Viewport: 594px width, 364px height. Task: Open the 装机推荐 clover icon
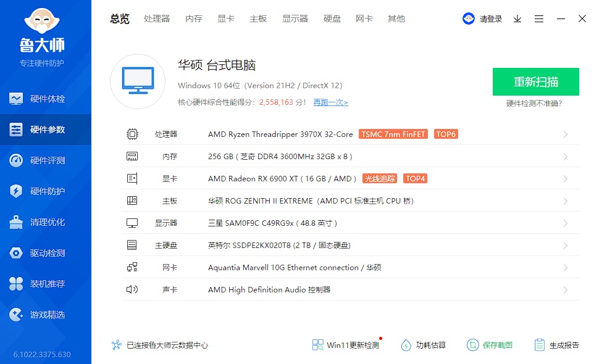(16, 284)
